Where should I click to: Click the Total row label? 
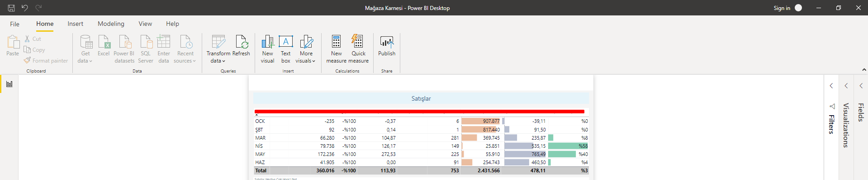tap(261, 170)
